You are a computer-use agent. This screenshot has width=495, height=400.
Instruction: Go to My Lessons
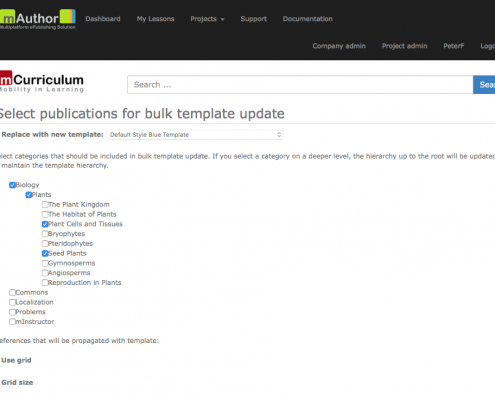(x=155, y=19)
